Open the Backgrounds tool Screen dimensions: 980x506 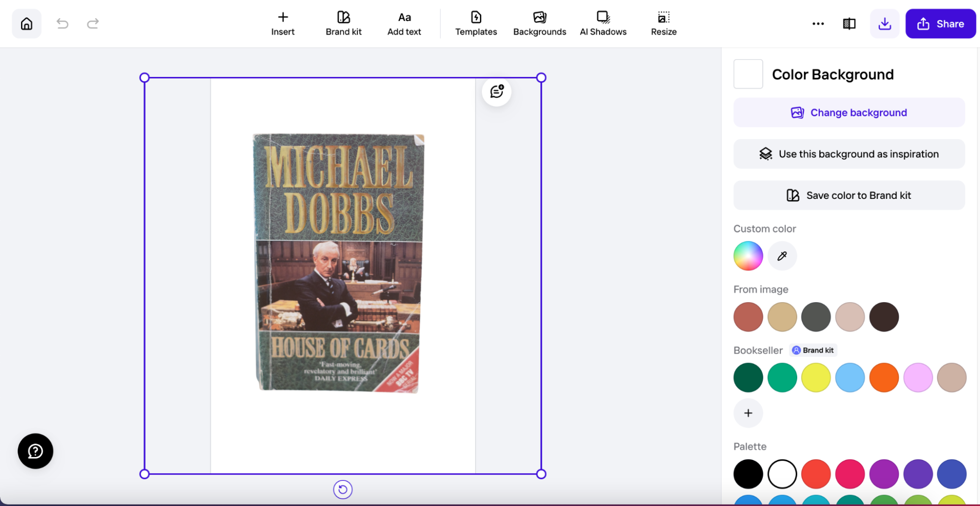[540, 24]
